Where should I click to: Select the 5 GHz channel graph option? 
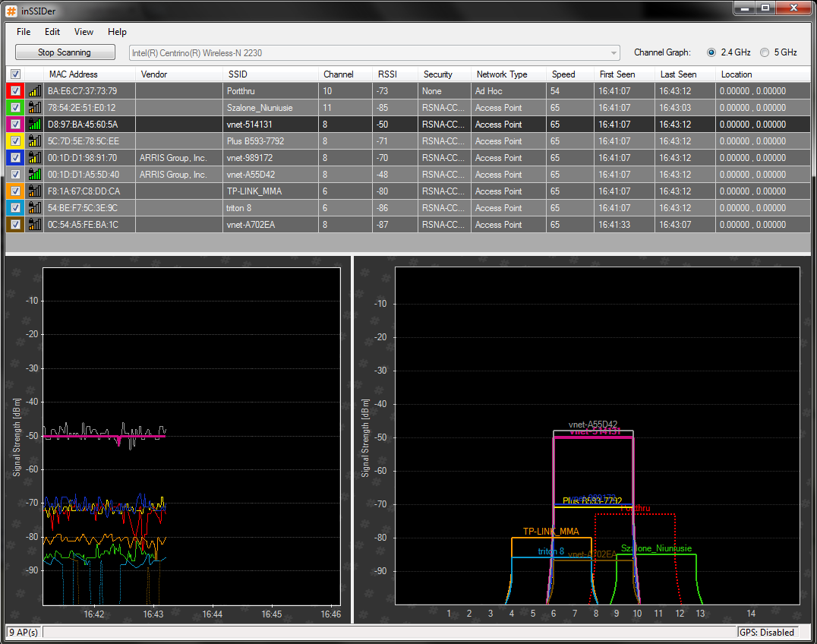(x=765, y=52)
